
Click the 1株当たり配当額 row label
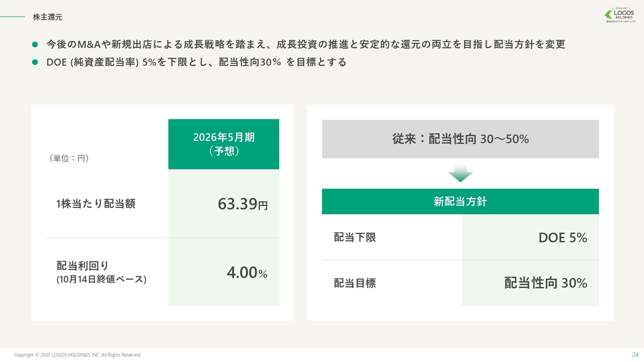coord(96,204)
